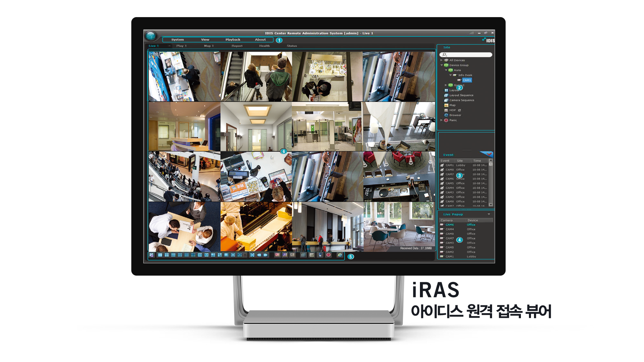The image size is (644, 362).
Task: Expand the All Devices tree node
Action: coord(441,60)
